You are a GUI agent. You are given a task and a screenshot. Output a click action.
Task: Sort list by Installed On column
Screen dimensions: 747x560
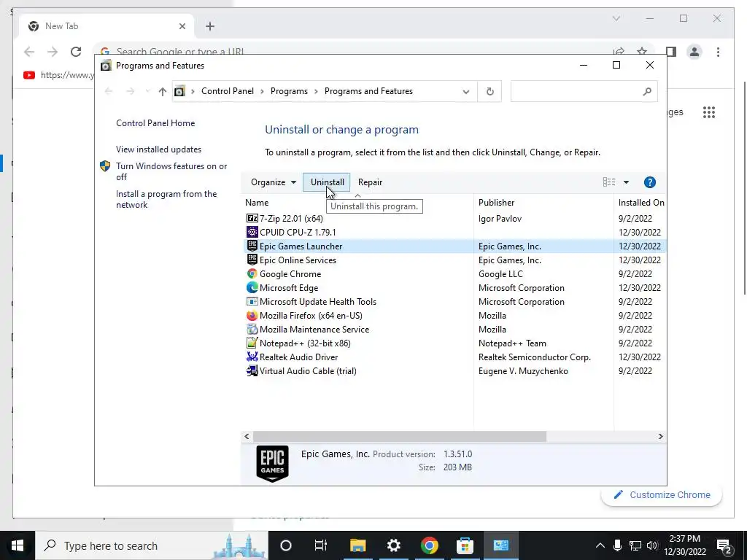click(640, 203)
